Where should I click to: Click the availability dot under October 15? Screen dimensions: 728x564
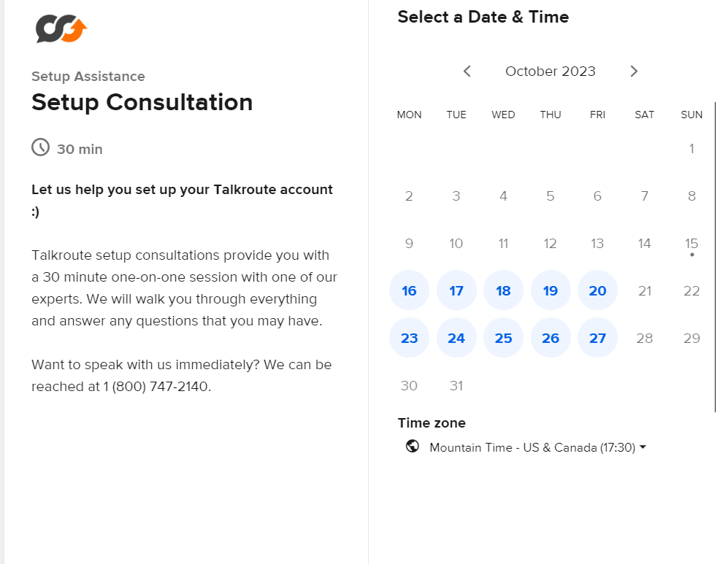pos(691,255)
